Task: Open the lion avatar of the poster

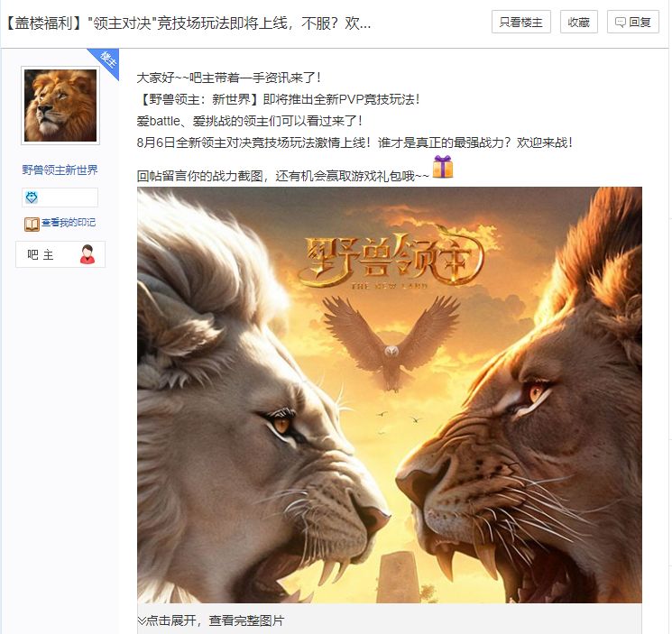Action: [60, 106]
